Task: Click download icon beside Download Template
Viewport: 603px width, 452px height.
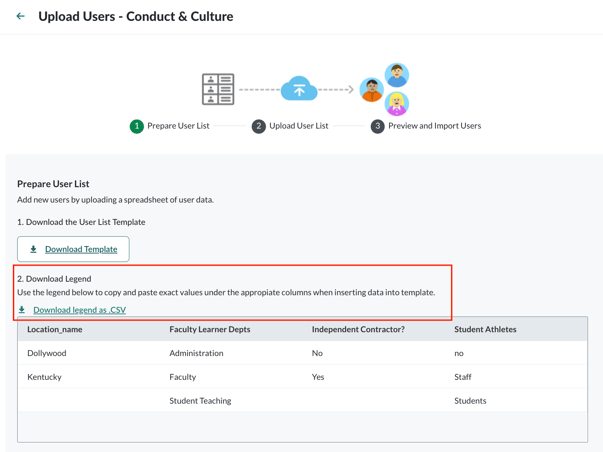Action: point(33,249)
